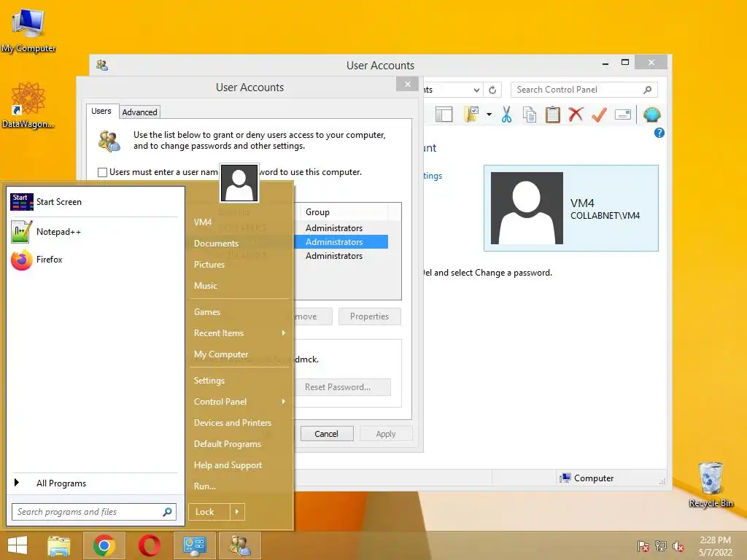The width and height of the screenshot is (747, 560).
Task: Open Settings from start menu
Action: tap(209, 381)
